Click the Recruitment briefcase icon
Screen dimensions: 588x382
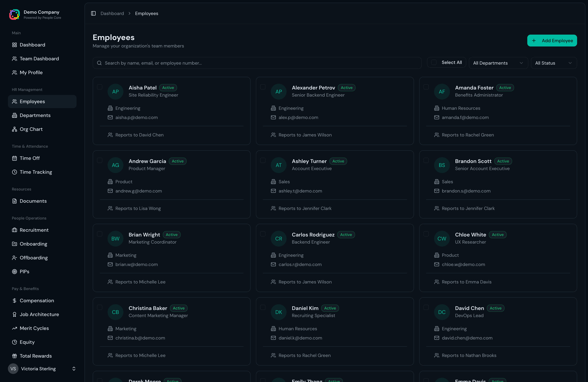point(15,230)
